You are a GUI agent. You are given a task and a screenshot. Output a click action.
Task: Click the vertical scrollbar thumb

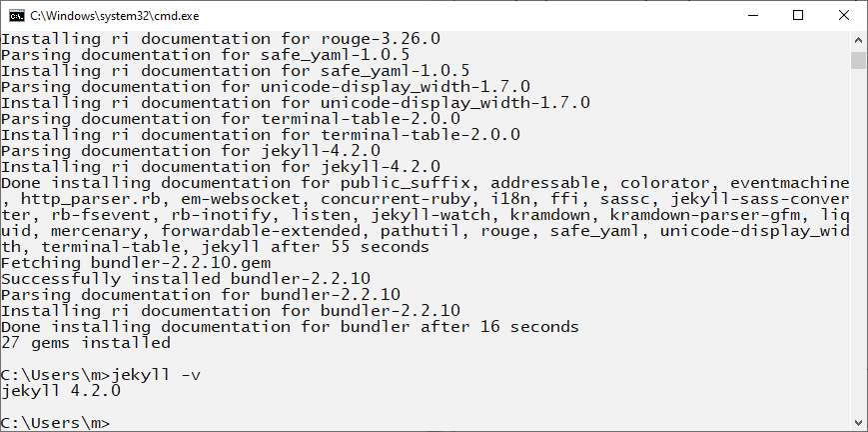[858, 61]
